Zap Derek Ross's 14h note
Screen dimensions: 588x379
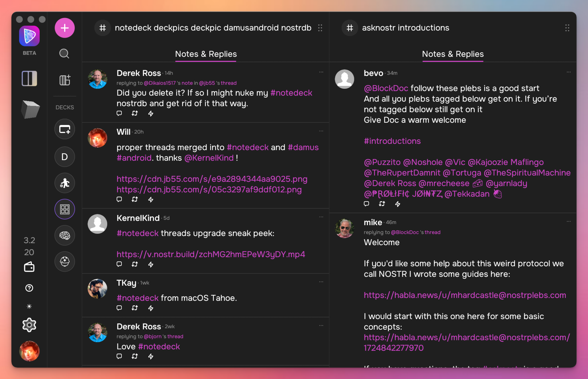[151, 113]
